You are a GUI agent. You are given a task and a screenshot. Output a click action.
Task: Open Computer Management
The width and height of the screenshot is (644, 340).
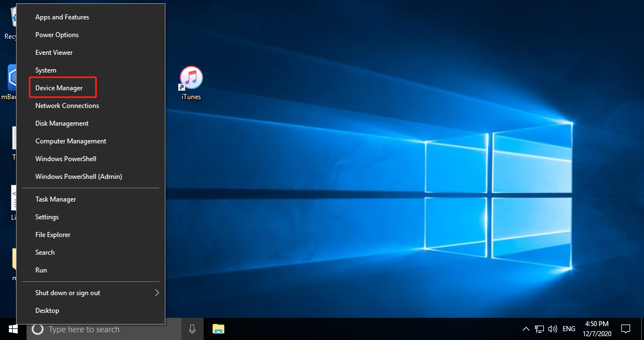point(91,141)
